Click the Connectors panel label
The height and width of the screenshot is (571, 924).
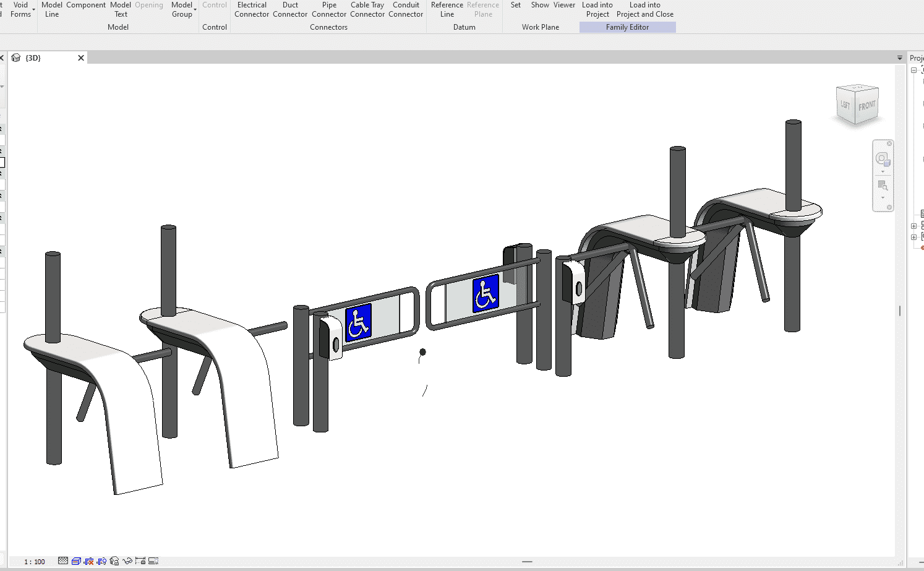click(x=328, y=27)
